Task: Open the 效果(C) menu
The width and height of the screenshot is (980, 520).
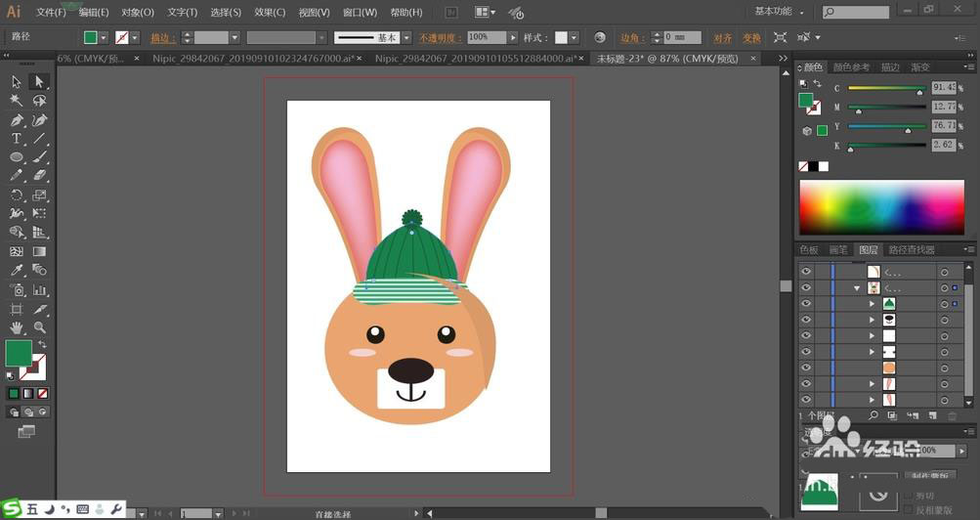Action: pos(270,13)
